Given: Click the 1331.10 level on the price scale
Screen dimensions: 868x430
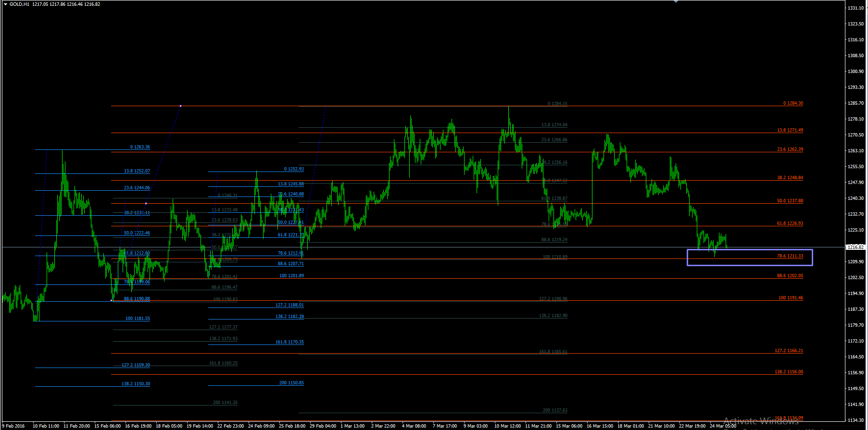Looking at the screenshot, I should [x=855, y=8].
